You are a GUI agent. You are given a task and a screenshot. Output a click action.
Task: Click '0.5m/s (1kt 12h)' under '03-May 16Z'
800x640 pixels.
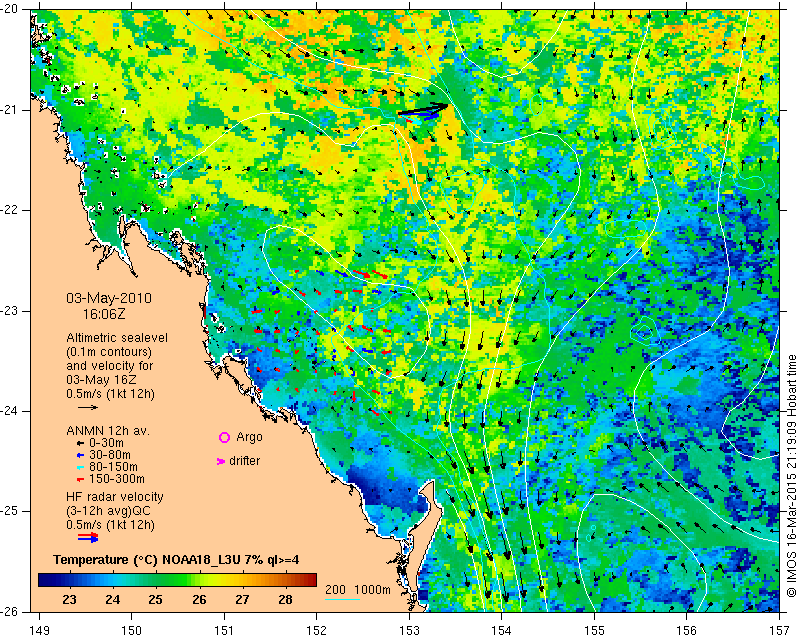(110, 394)
